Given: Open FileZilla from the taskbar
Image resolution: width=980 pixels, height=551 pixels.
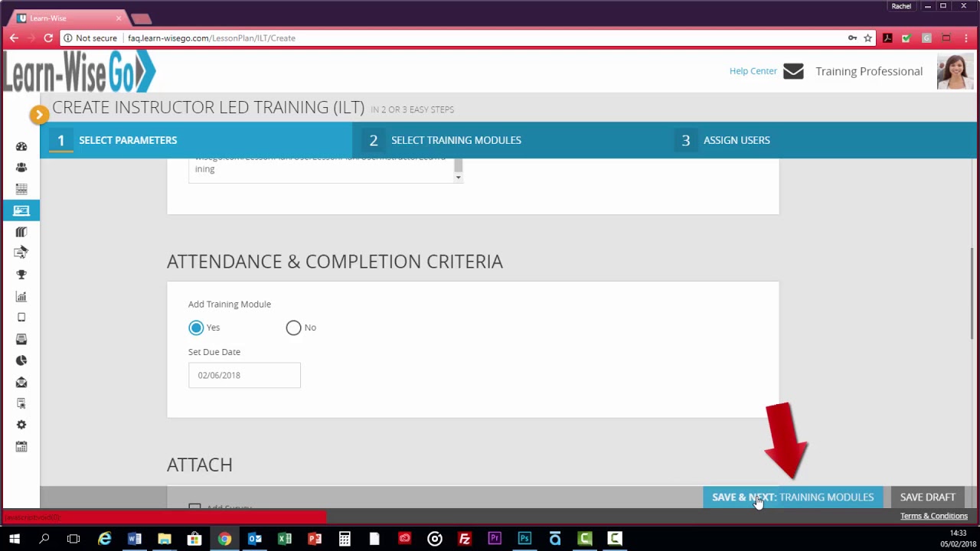Looking at the screenshot, I should pyautogui.click(x=464, y=539).
